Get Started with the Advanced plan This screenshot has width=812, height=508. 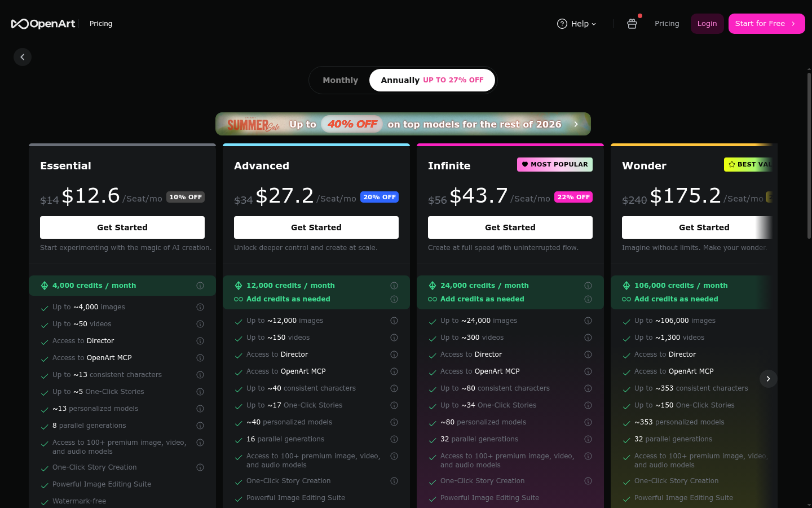pyautogui.click(x=316, y=227)
